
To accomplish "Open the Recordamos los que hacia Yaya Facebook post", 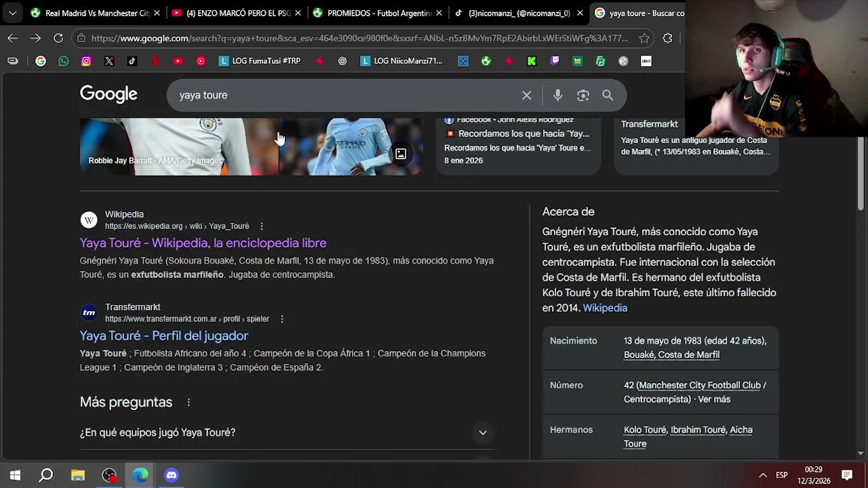I will (518, 145).
